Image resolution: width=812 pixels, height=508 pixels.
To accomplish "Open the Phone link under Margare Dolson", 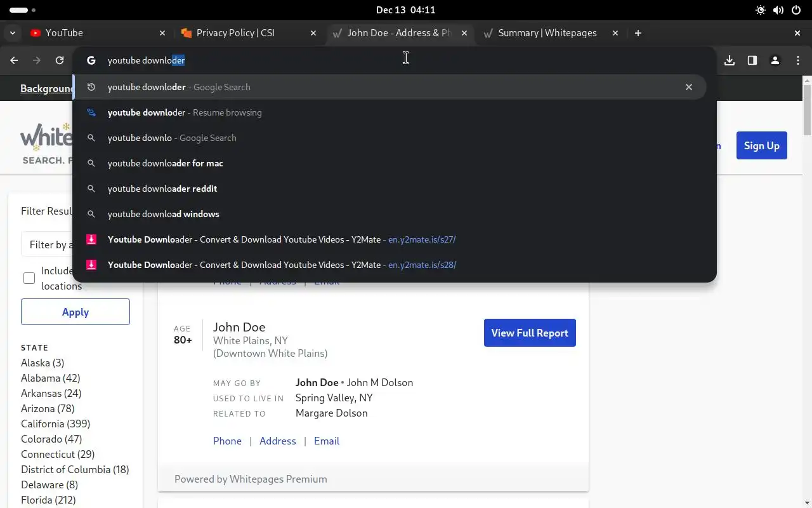I will (x=227, y=441).
